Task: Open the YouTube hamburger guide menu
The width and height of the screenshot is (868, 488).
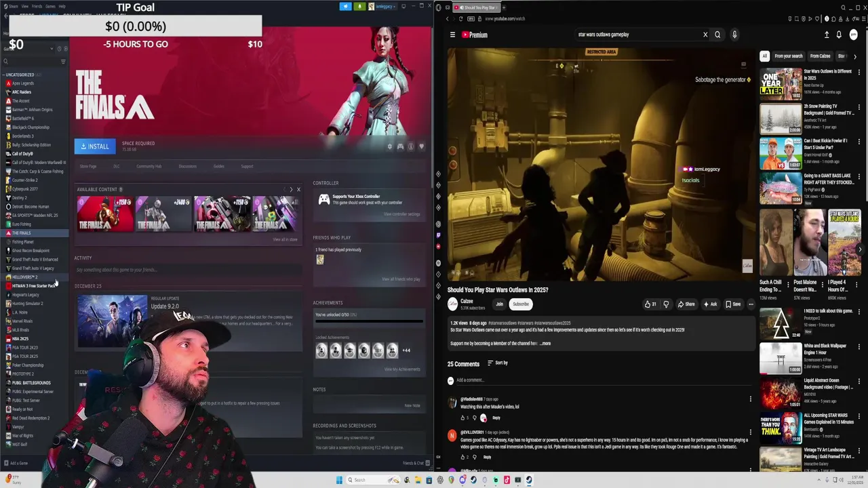Action: (452, 35)
